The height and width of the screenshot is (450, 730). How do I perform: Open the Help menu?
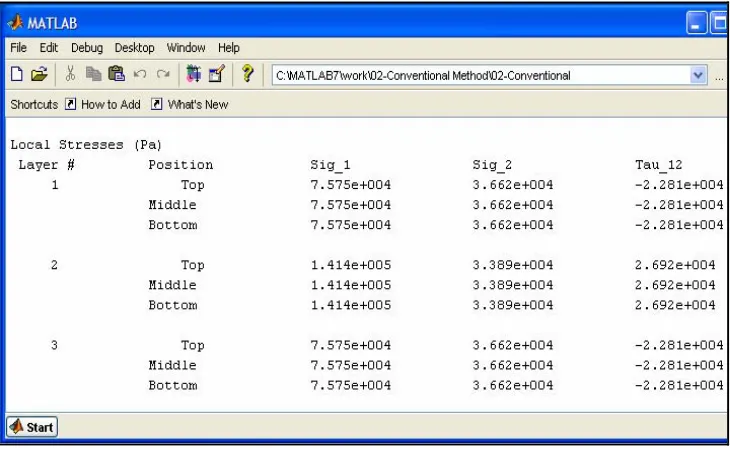point(229,48)
